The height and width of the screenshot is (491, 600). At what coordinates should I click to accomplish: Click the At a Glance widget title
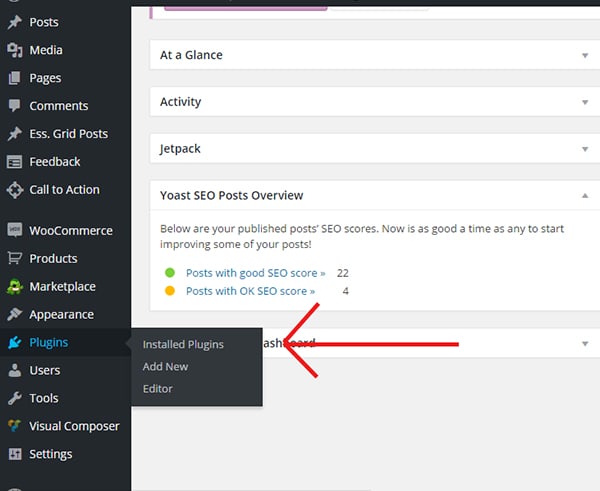[191, 55]
